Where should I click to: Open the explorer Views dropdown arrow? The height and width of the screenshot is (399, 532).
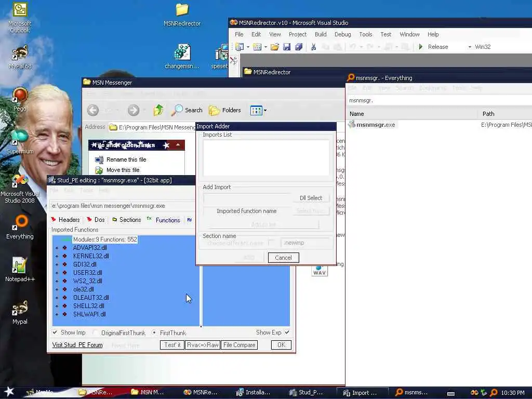pos(265,110)
